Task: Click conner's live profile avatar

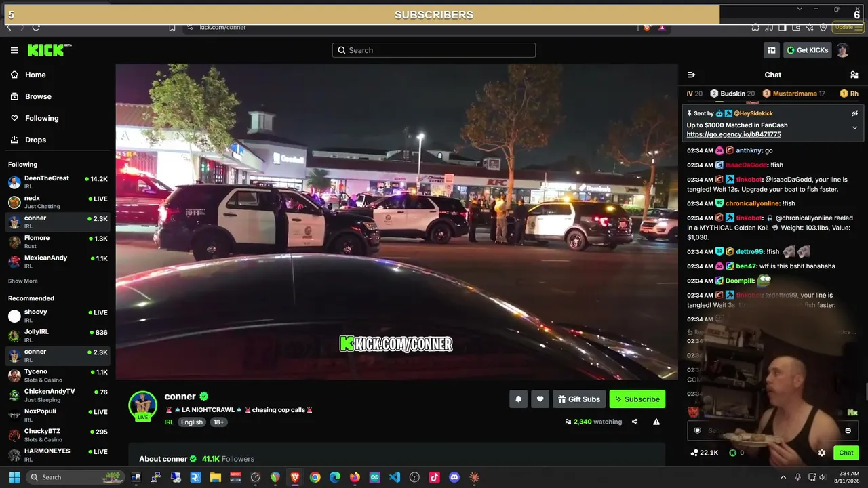Action: click(x=142, y=406)
